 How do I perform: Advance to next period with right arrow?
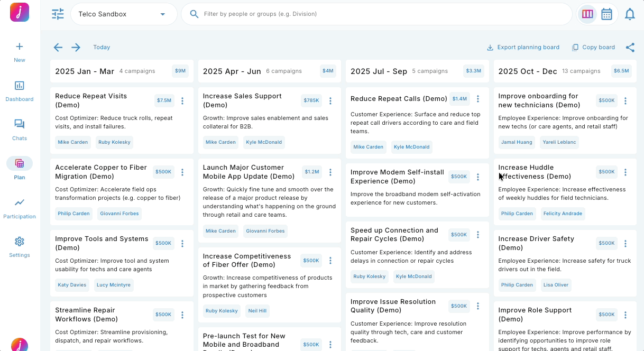[x=76, y=48]
